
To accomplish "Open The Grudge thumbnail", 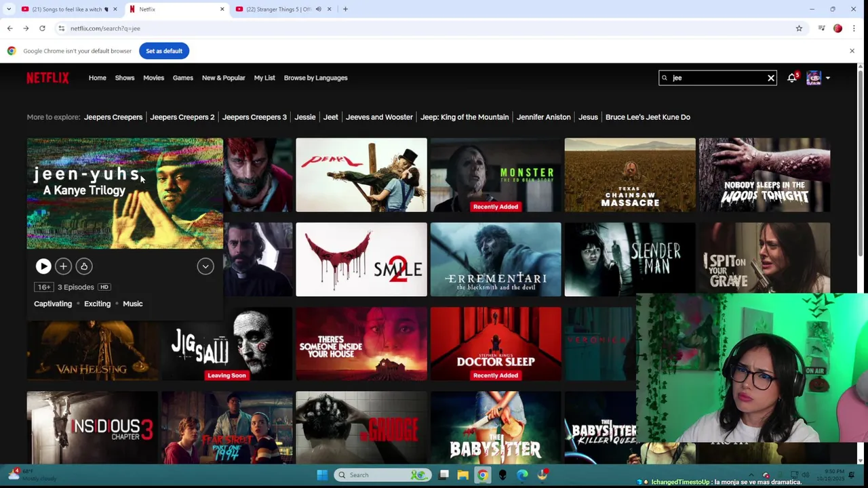I will pyautogui.click(x=361, y=428).
